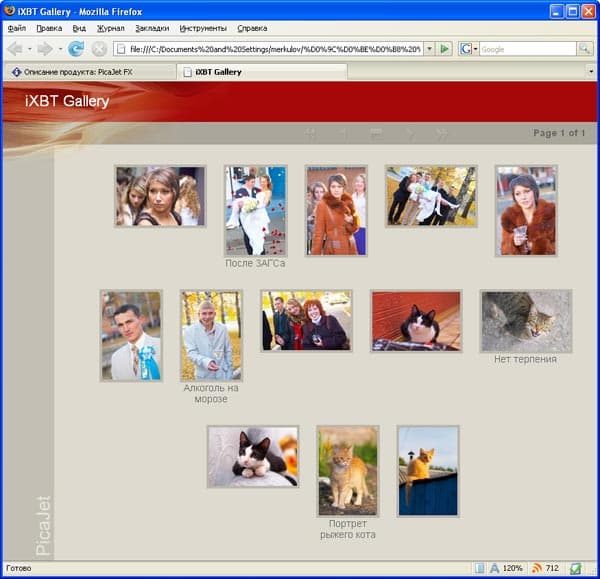Open the Алкоголь на морозе thumbnail

[x=211, y=336]
